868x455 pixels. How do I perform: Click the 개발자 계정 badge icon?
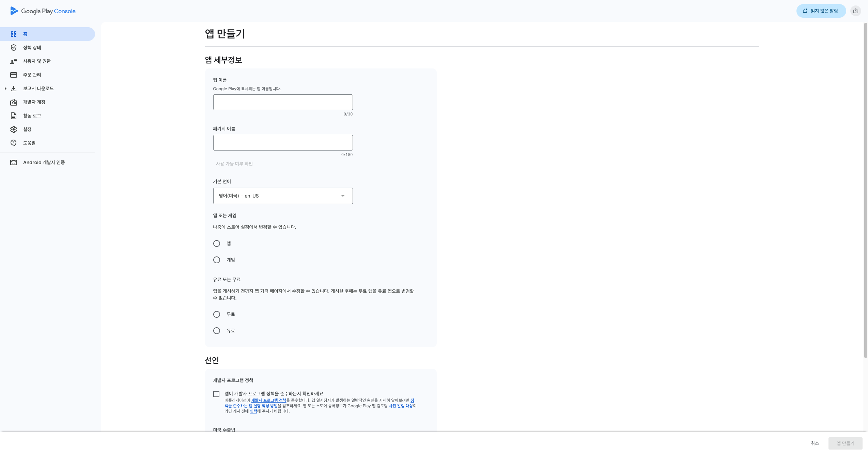click(x=14, y=102)
